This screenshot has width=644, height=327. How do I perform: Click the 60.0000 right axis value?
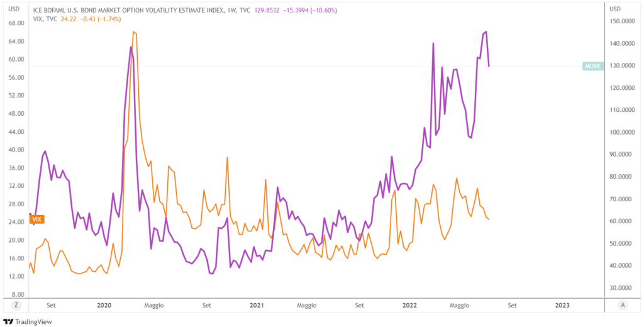621,221
